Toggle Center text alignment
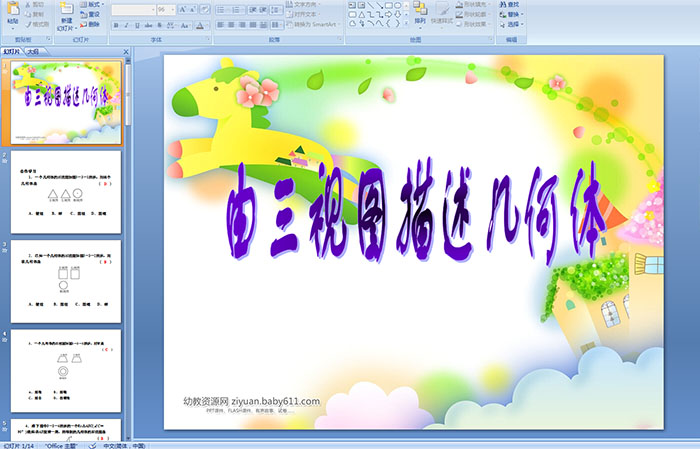The width and height of the screenshot is (700, 449). pyautogui.click(x=231, y=25)
